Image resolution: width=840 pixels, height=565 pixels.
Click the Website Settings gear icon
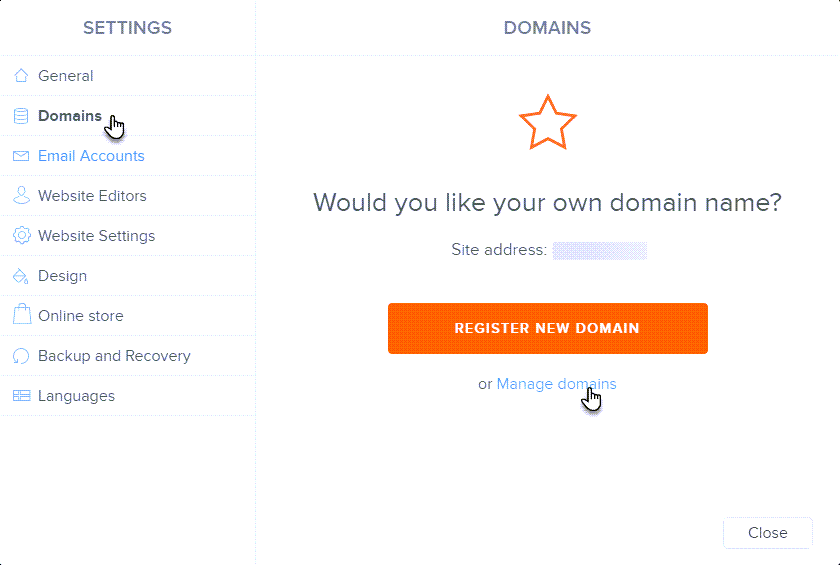pos(21,236)
